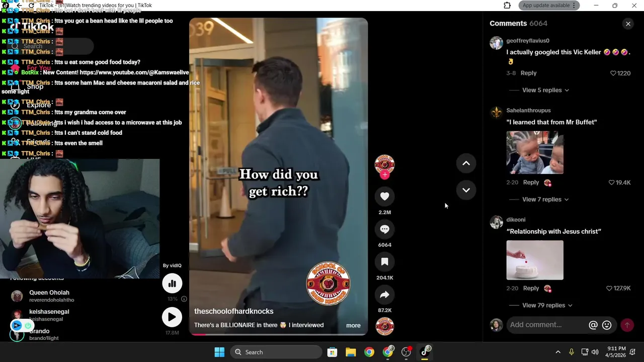Image resolution: width=644 pixels, height=362 pixels.
Task: Click the microphone tray icon
Action: [x=571, y=352]
